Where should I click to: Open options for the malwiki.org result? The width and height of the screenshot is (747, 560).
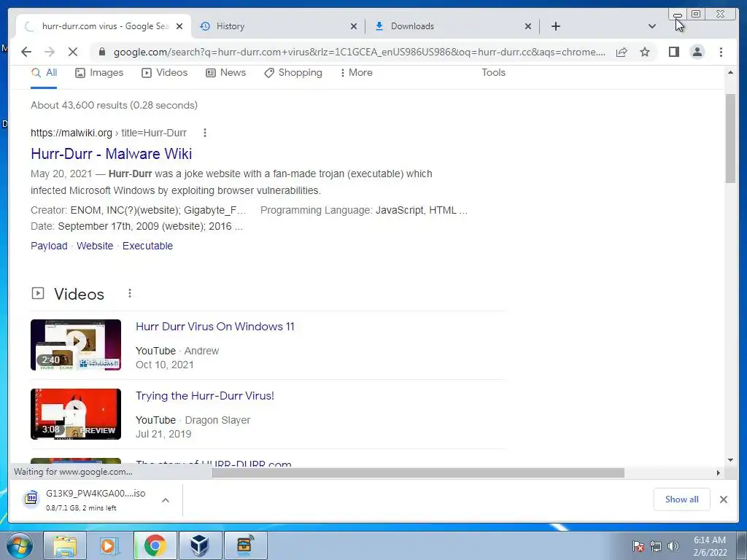coord(205,133)
